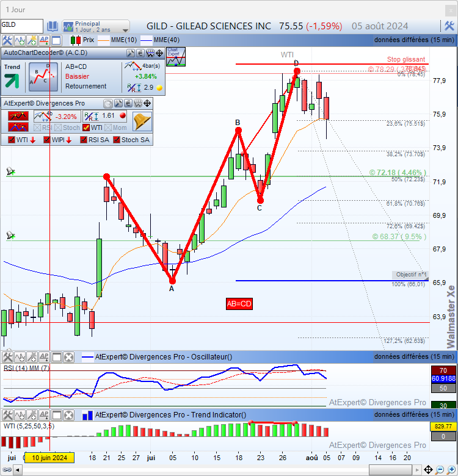Click the AB=CD pattern diagram button
Screen dimensions: 458x476
[x=43, y=77]
